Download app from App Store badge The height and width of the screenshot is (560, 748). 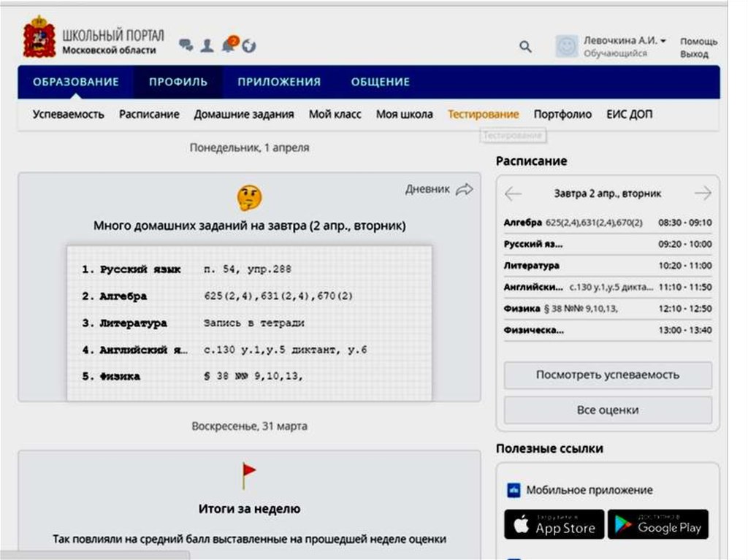click(554, 525)
